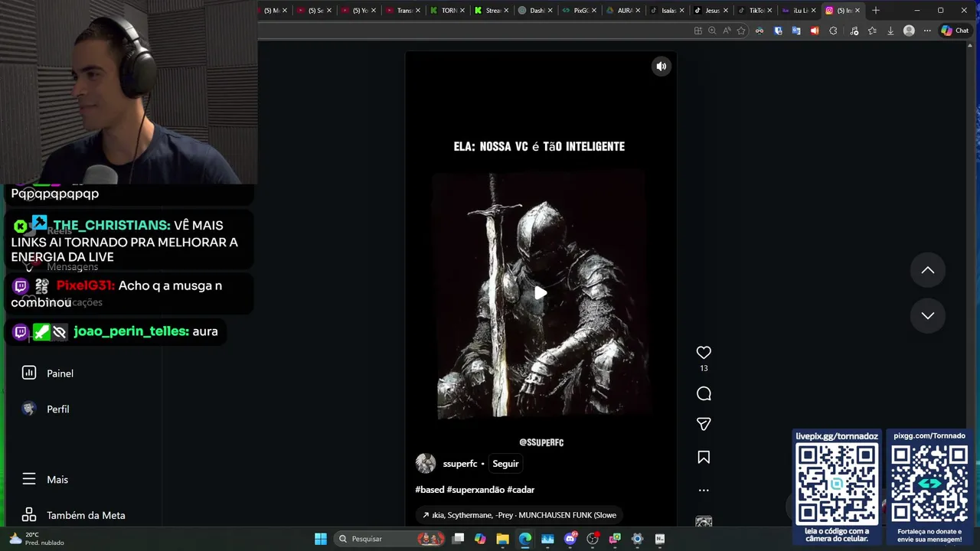Open the ssuperfc username link
The height and width of the screenshot is (551, 980).
459,464
